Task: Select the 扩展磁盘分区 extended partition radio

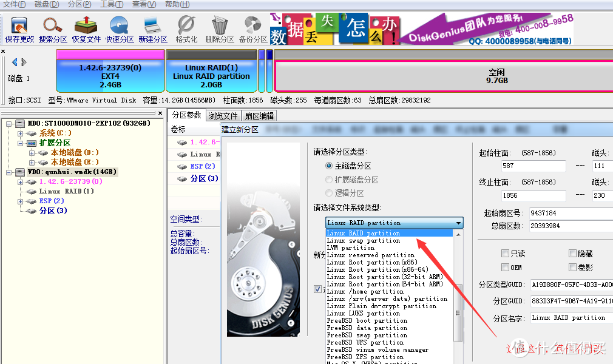Action: pyautogui.click(x=329, y=180)
